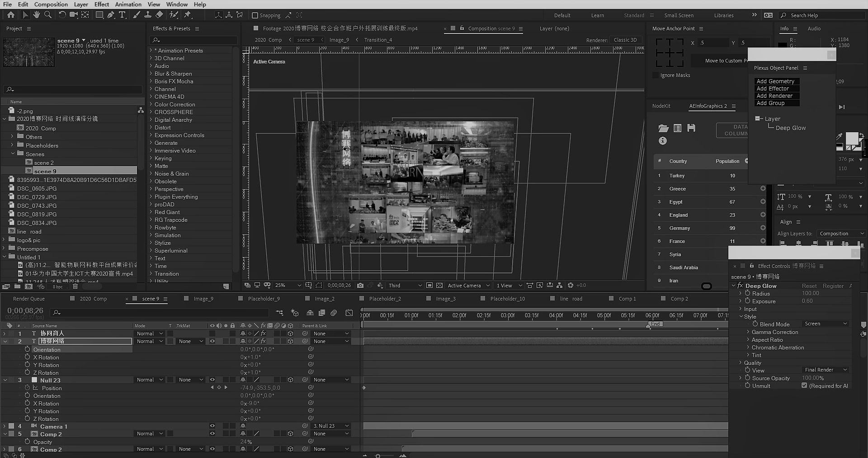Select the Rotation tool
The height and width of the screenshot is (458, 868).
62,15
